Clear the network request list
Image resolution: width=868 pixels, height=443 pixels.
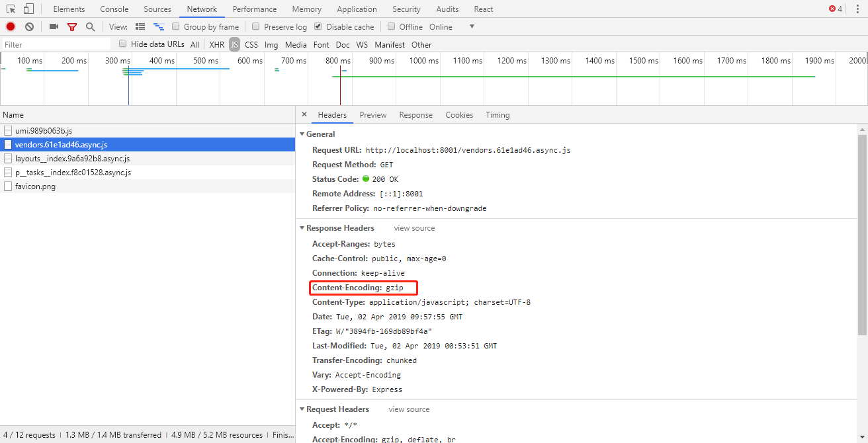click(x=28, y=26)
